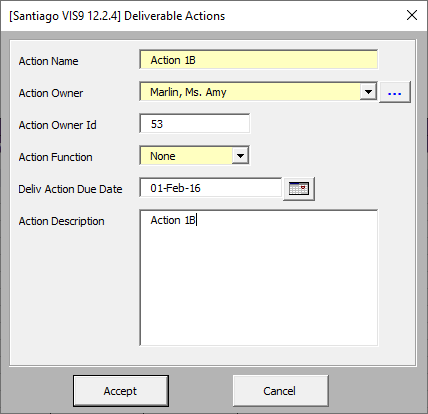The width and height of the screenshot is (428, 414).
Task: Expand the Action Owner dropdown arrow
Action: [368, 92]
